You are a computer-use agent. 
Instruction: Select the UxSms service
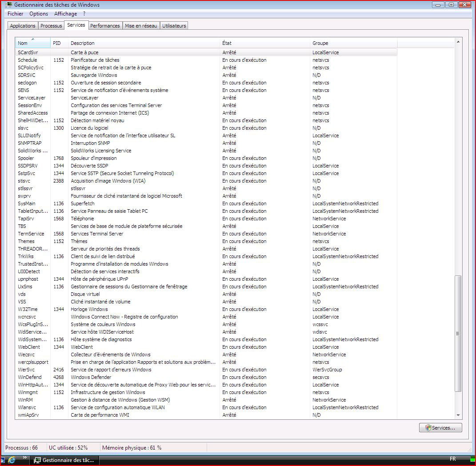click(206, 287)
